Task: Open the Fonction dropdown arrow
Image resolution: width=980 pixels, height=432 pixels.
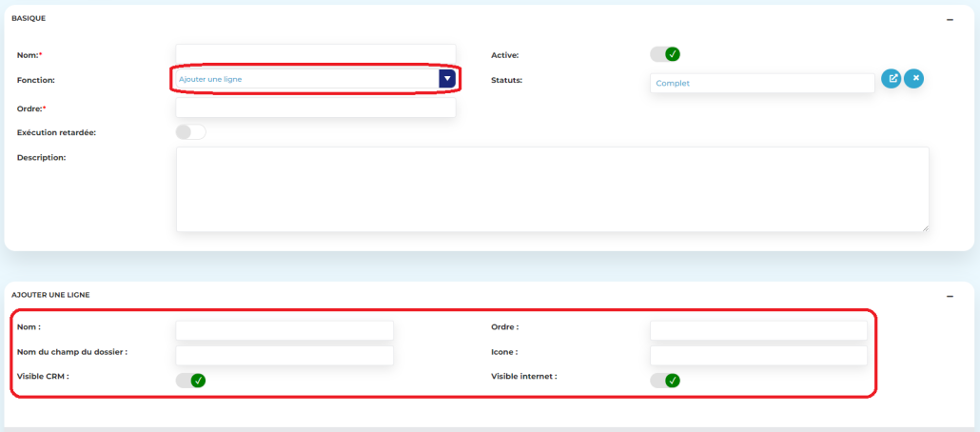Action: [447, 79]
